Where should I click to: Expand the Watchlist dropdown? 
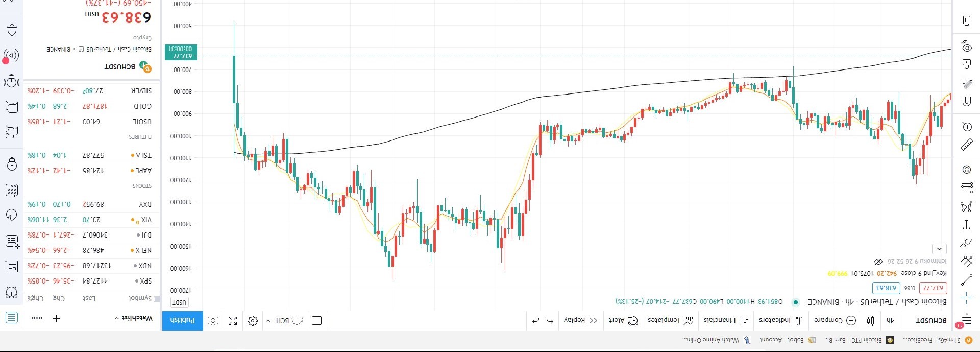pos(134,318)
